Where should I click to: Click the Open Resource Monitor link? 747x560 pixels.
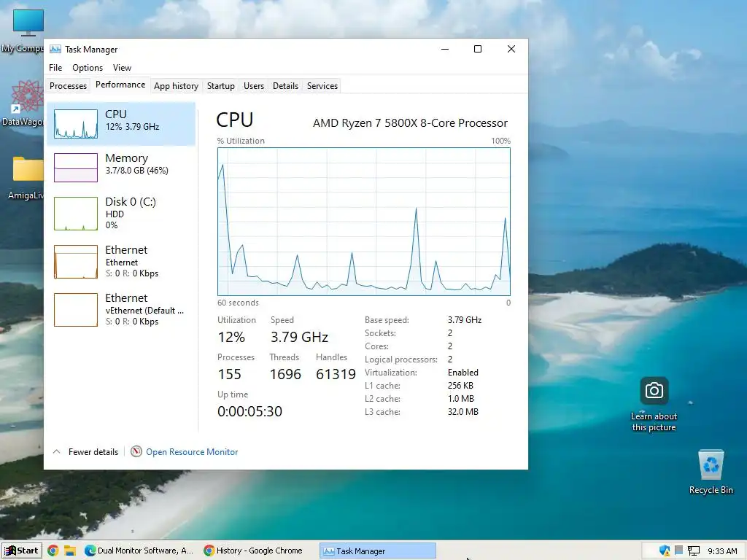(192, 452)
